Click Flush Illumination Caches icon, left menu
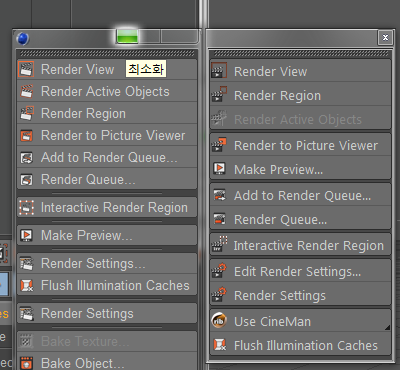 tap(27, 285)
